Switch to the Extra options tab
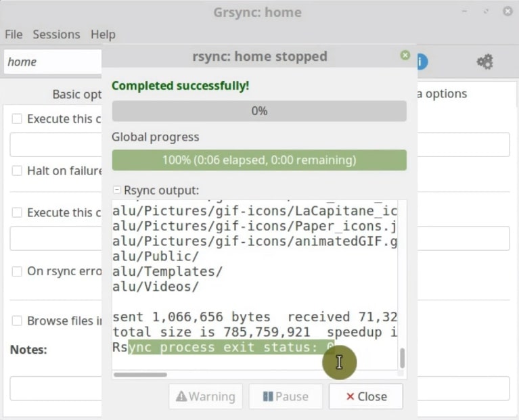Viewport: 519px width, 420px height. pyautogui.click(x=442, y=93)
